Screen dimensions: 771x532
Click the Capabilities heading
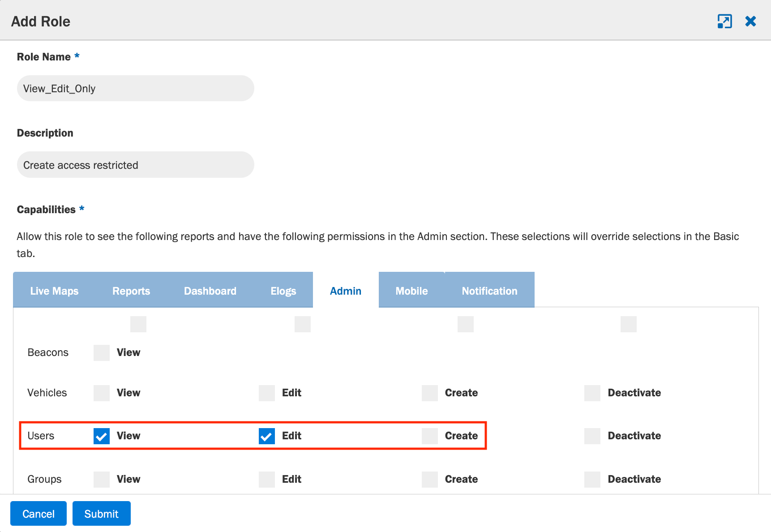46,210
